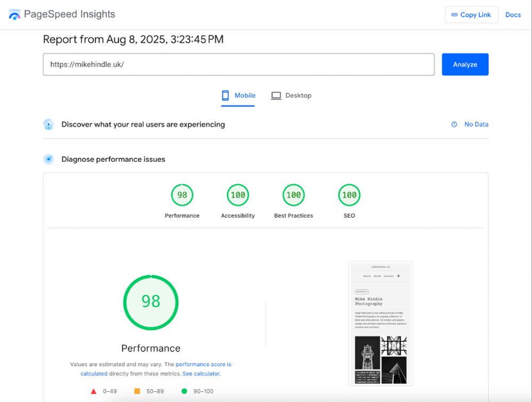
Task: Click the mobile phone icon
Action: (x=225, y=95)
